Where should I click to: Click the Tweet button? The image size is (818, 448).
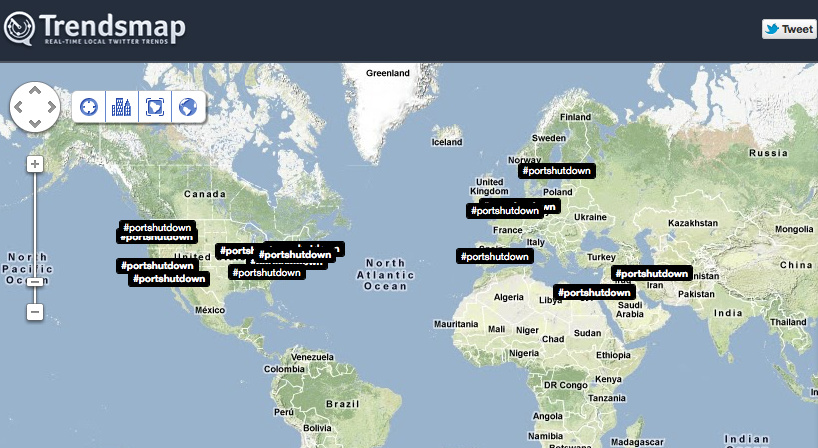[789, 29]
